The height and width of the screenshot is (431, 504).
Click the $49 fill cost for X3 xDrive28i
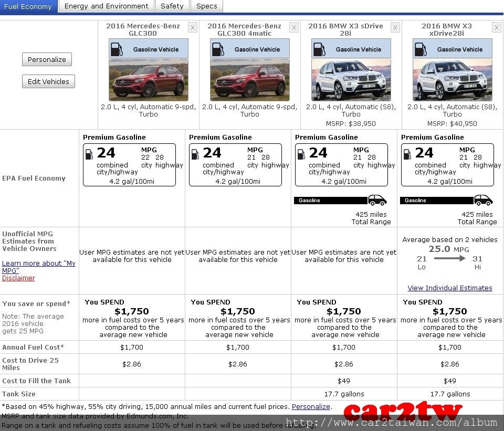point(450,381)
